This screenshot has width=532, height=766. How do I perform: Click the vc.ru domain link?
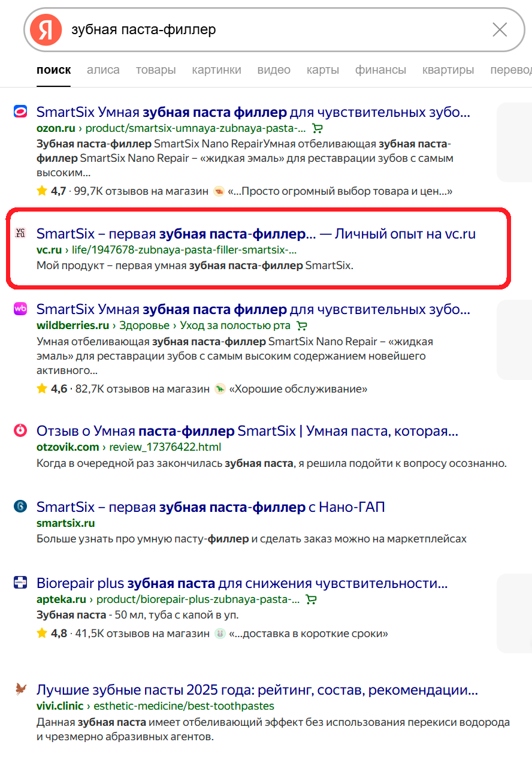(x=49, y=250)
